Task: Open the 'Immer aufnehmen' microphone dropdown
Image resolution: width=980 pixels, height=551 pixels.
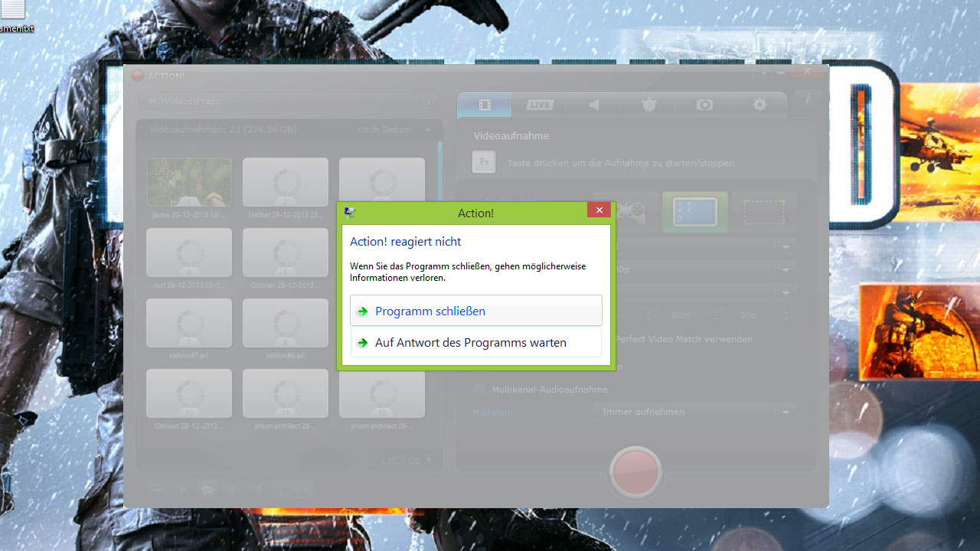Action: pos(694,412)
